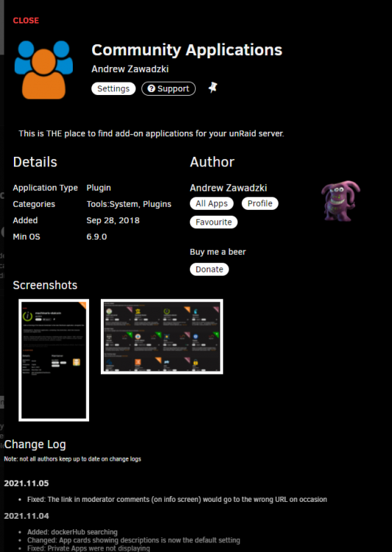This screenshot has width=392, height=552.
Task: Click the 'Tools:System, Plugins' categories value
Action: pyautogui.click(x=129, y=204)
